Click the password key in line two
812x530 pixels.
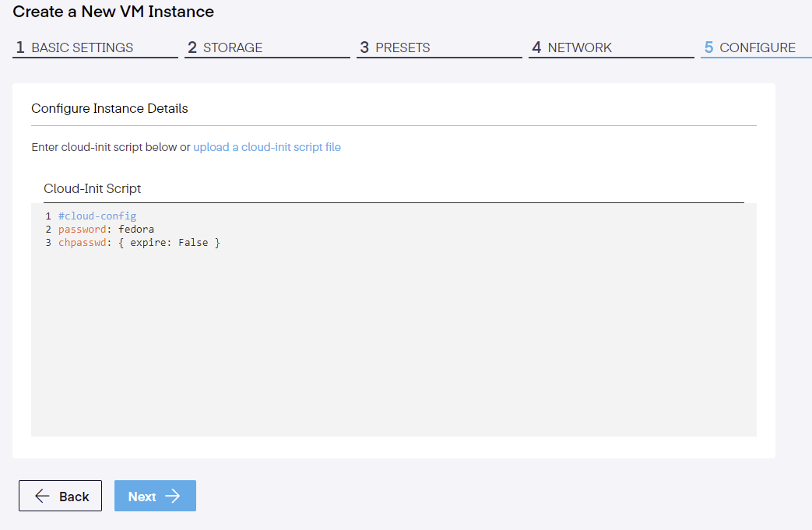(82, 230)
